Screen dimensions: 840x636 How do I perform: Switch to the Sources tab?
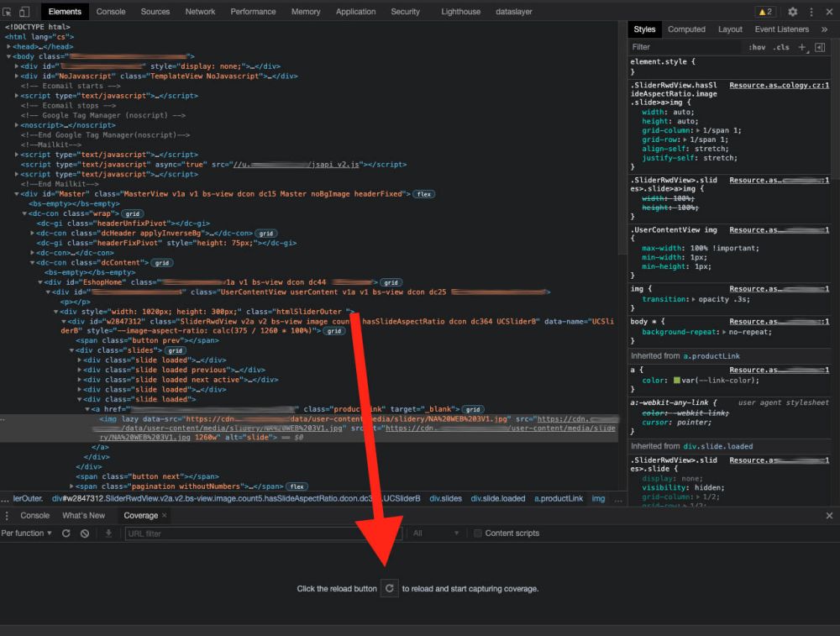point(155,12)
